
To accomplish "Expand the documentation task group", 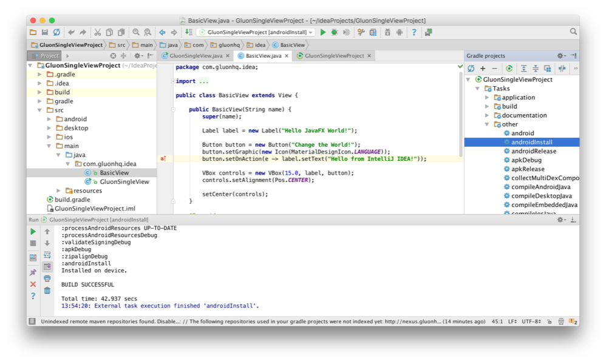I will (487, 115).
